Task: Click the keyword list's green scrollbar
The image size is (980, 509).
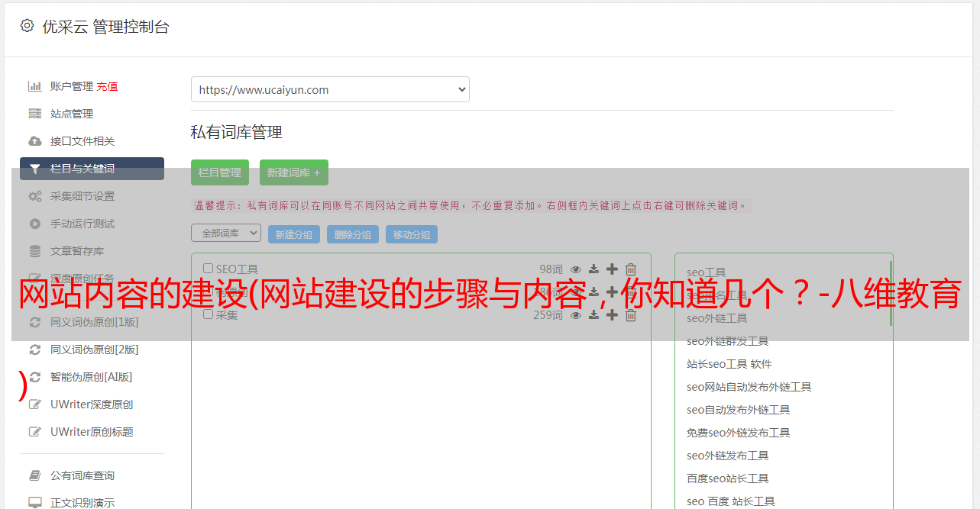Action: click(891, 294)
